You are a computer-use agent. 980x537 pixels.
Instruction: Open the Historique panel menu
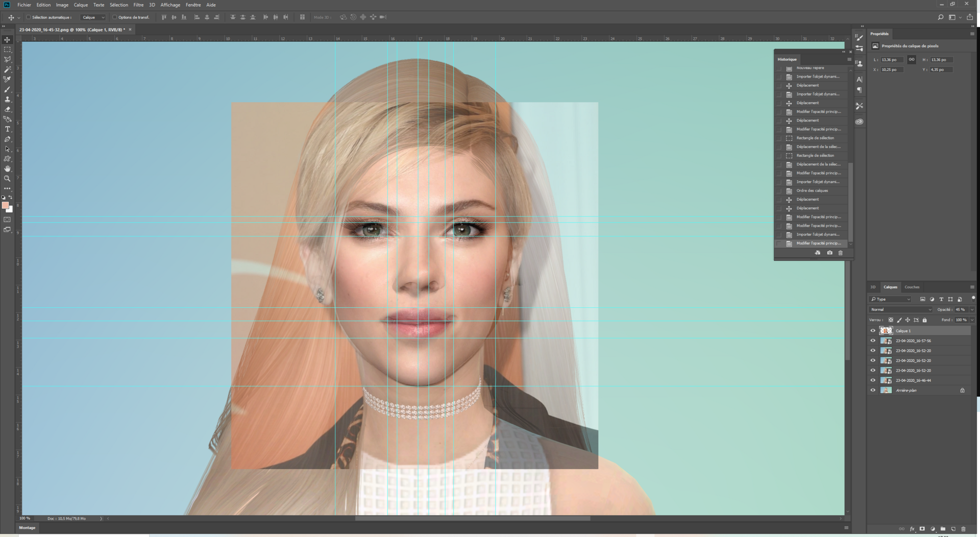(x=849, y=59)
